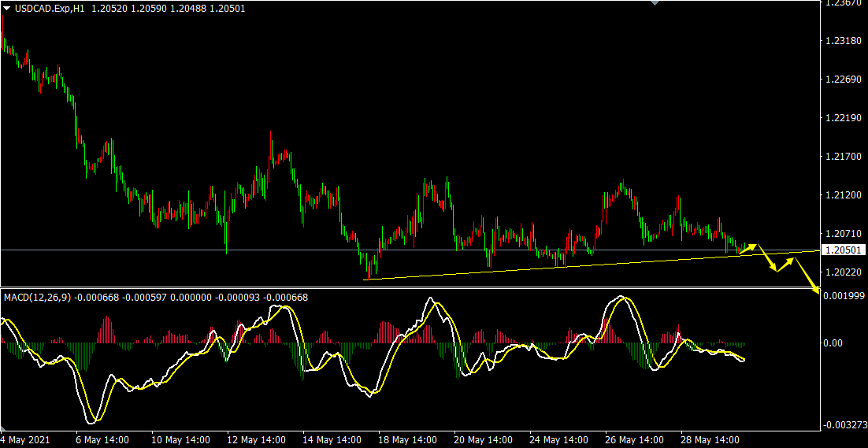
Task: Click the 1.21200 price scale label
Action: coord(843,194)
